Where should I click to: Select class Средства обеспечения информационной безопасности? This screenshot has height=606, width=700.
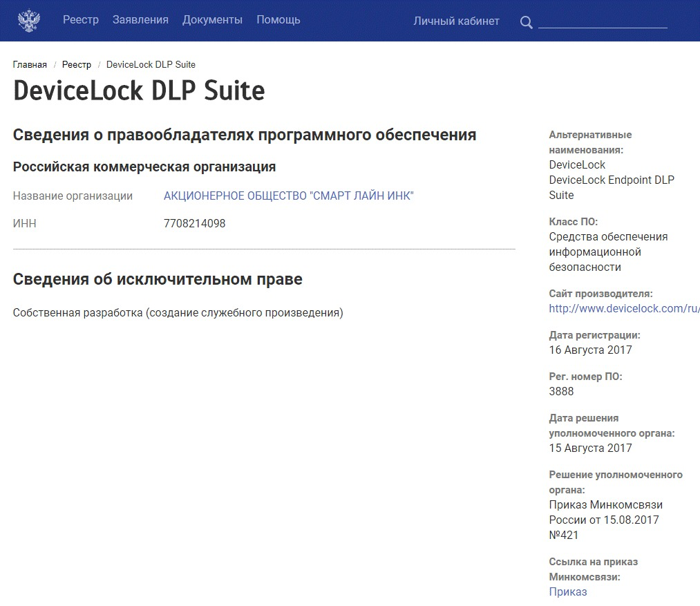point(609,252)
